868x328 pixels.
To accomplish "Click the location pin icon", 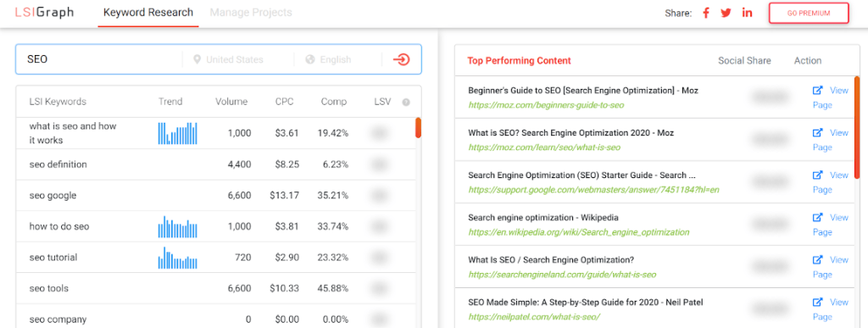I will (x=197, y=59).
